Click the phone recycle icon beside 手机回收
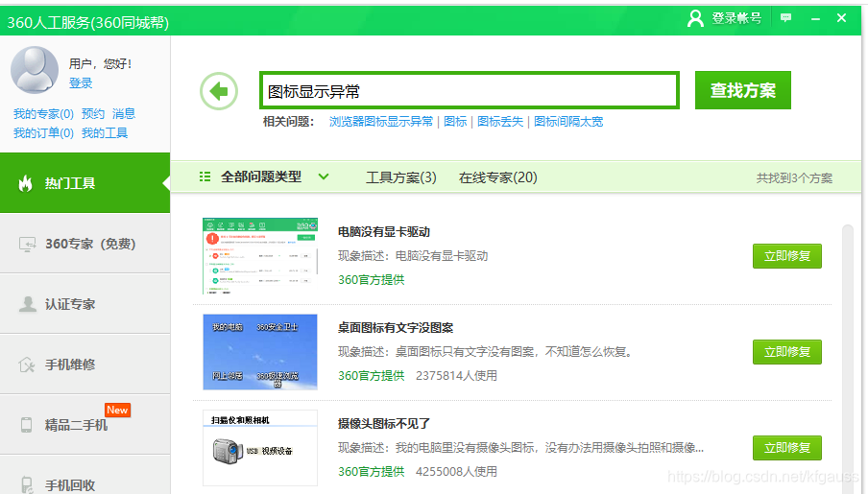 click(27, 484)
